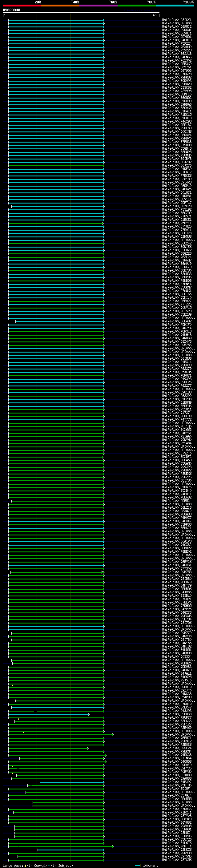Select hit label UniRef100_B7R0C6
Screen dimensions: 197x868
pyautogui.click(x=177, y=809)
